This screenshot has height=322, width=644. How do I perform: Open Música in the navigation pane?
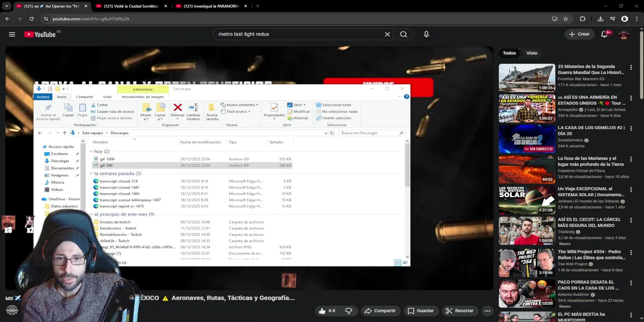[57, 182]
